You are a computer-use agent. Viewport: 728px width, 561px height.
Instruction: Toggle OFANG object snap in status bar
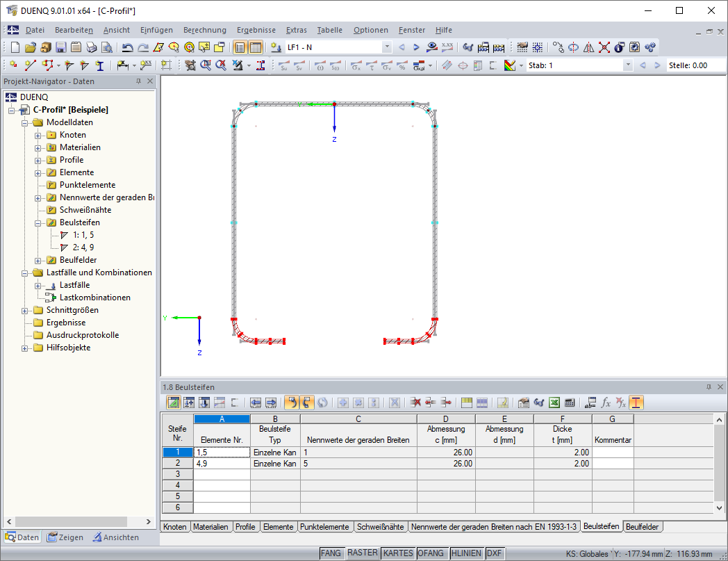point(431,553)
